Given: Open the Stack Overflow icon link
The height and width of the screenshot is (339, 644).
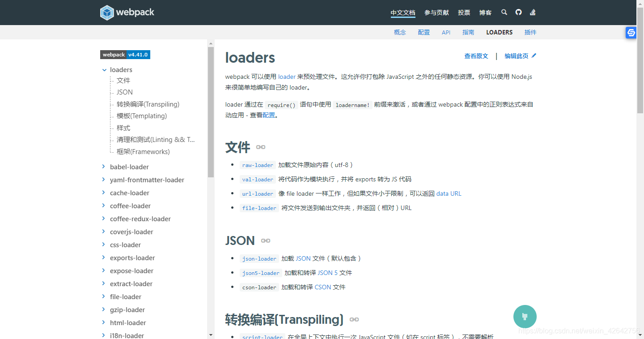Looking at the screenshot, I should pyautogui.click(x=533, y=12).
